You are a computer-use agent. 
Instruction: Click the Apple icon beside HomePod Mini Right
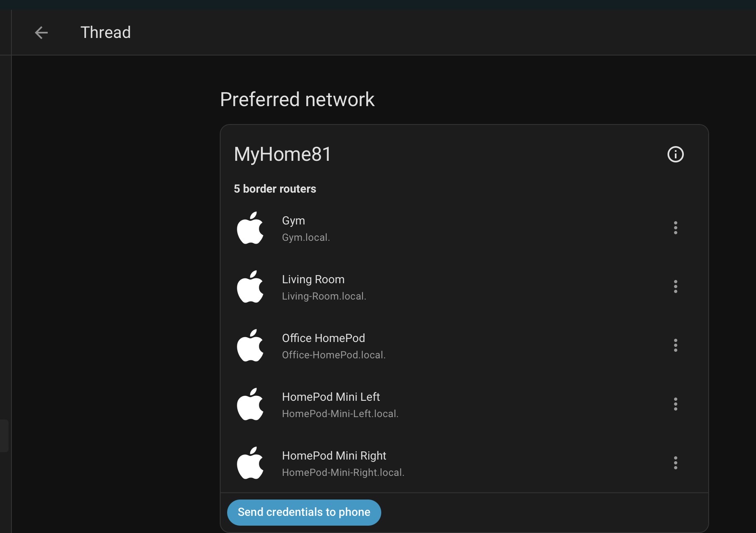point(250,463)
